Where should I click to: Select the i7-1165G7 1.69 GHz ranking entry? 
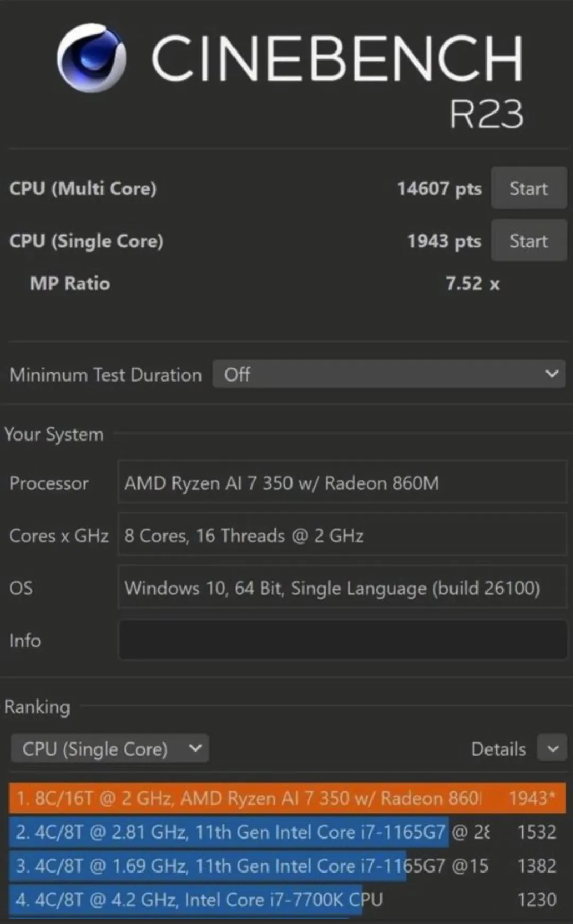pos(287,866)
